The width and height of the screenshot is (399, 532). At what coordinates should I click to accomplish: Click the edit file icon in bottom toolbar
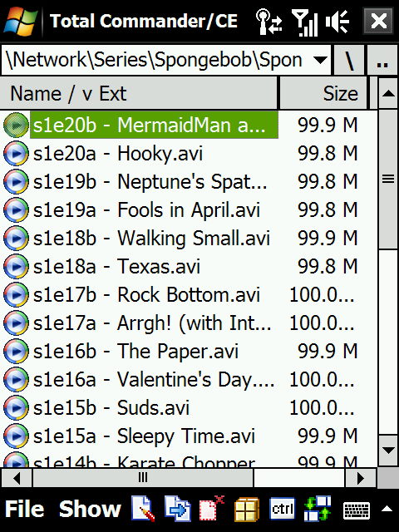point(143,509)
